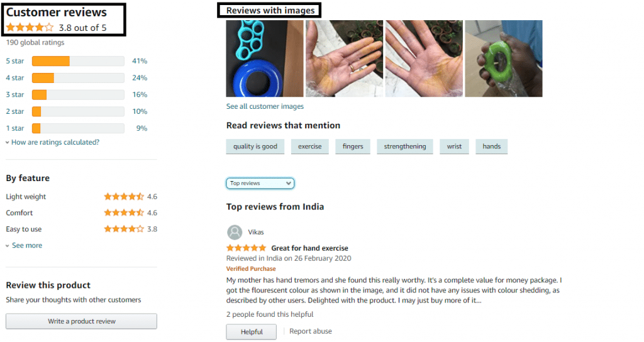Click five-star rating on Vikas review
The width and height of the screenshot is (644, 342).
click(246, 248)
